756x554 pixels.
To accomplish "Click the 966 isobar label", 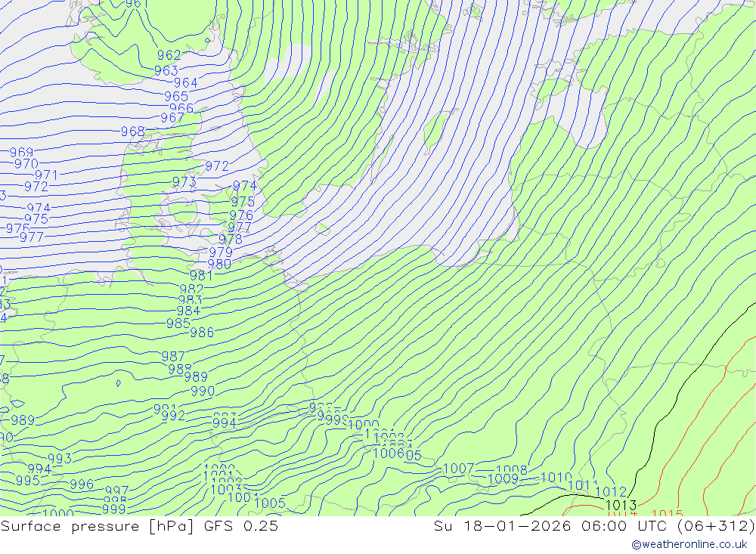I will [x=181, y=108].
